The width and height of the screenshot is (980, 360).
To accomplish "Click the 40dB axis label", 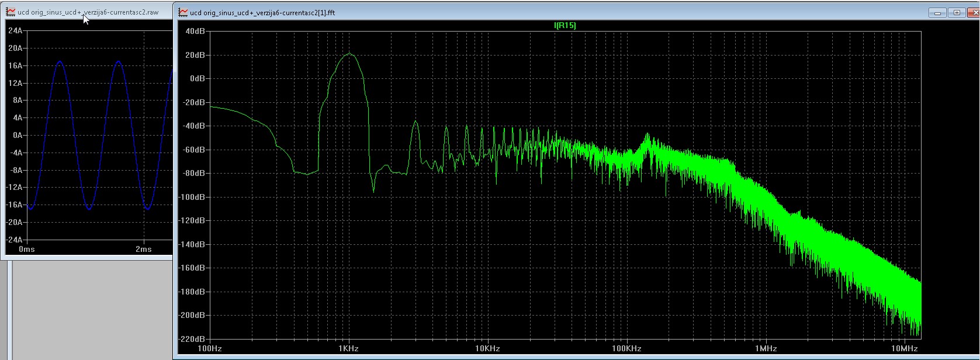I will (x=195, y=31).
